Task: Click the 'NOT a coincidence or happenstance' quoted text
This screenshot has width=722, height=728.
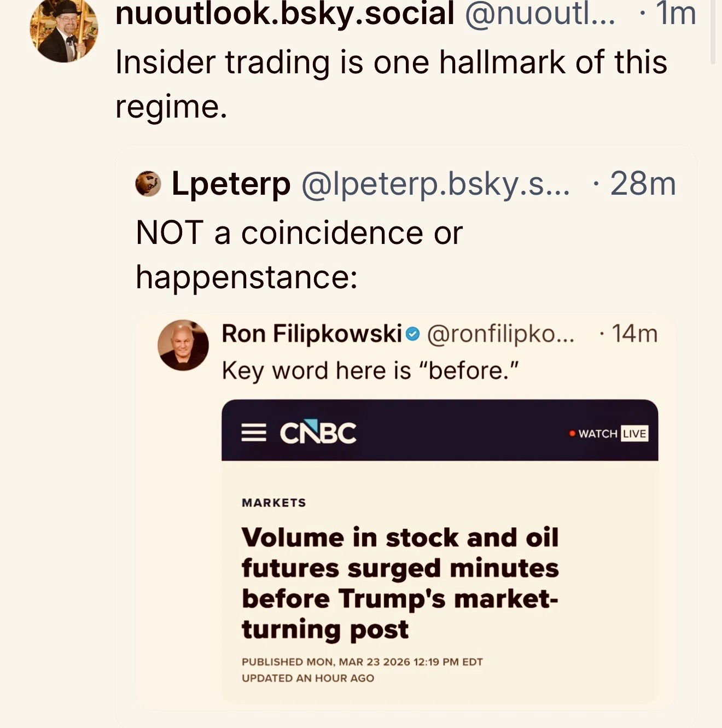Action: pyautogui.click(x=299, y=254)
